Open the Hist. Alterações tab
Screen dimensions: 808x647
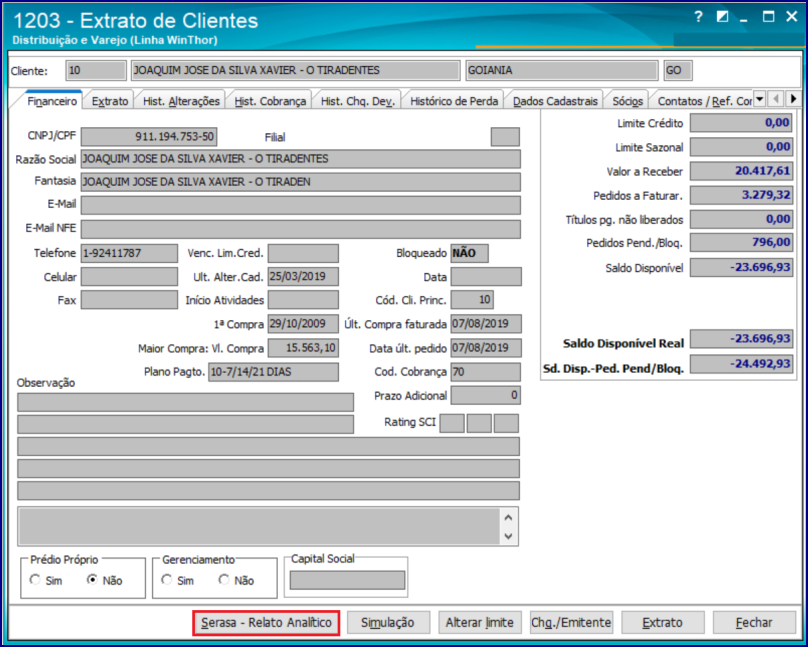point(181,101)
